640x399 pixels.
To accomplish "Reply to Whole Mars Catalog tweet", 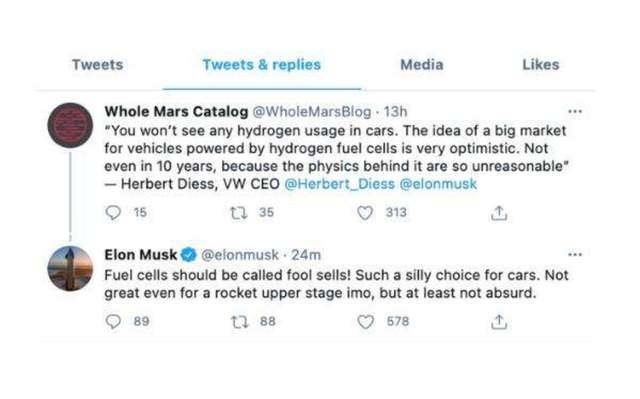I will (113, 213).
